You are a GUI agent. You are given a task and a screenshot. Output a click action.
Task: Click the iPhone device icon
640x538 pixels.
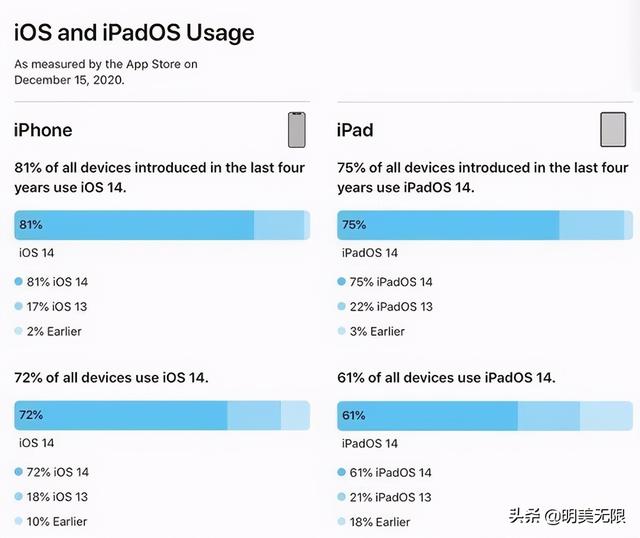click(297, 130)
